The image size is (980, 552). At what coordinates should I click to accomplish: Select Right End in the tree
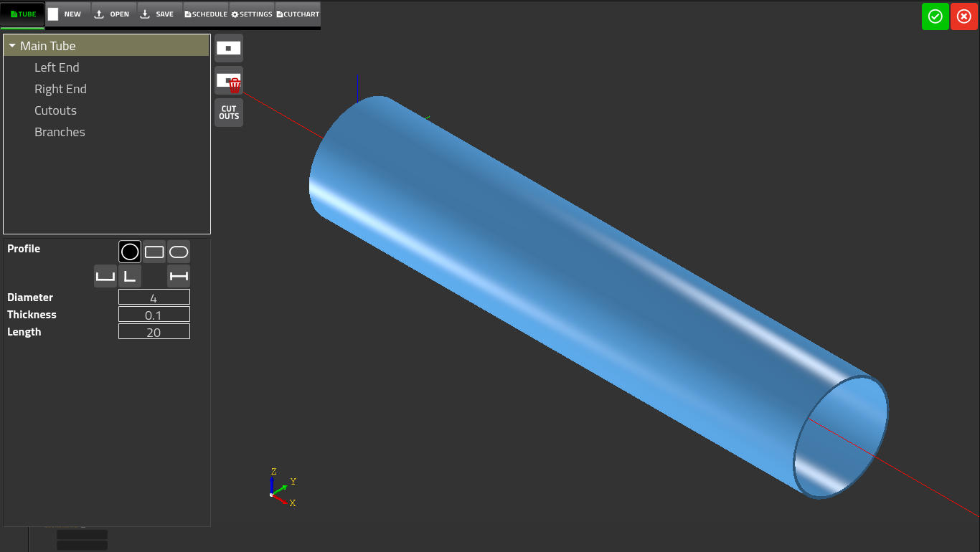pos(60,89)
